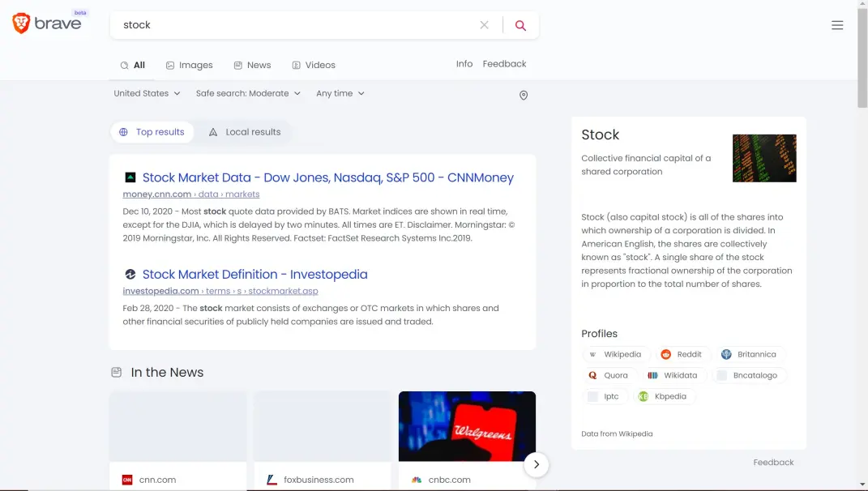Viewport: 868px width, 491px height.
Task: Open the Info link
Action: (464, 64)
